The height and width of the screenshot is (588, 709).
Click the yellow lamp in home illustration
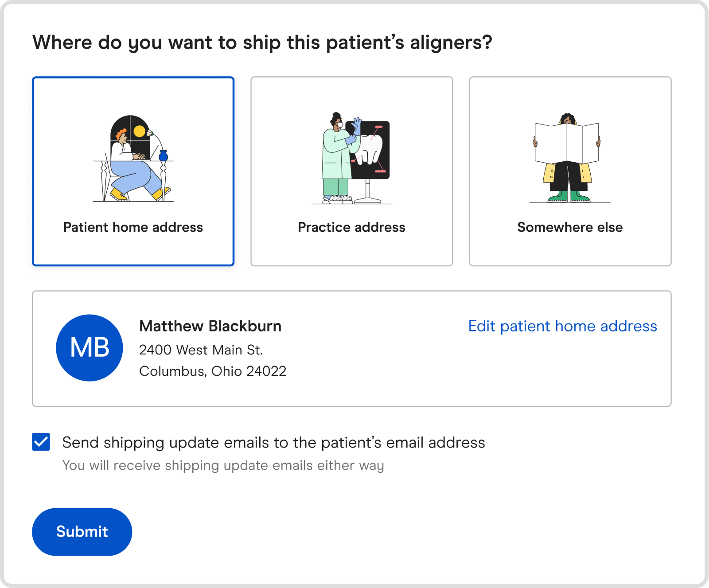pos(140,131)
